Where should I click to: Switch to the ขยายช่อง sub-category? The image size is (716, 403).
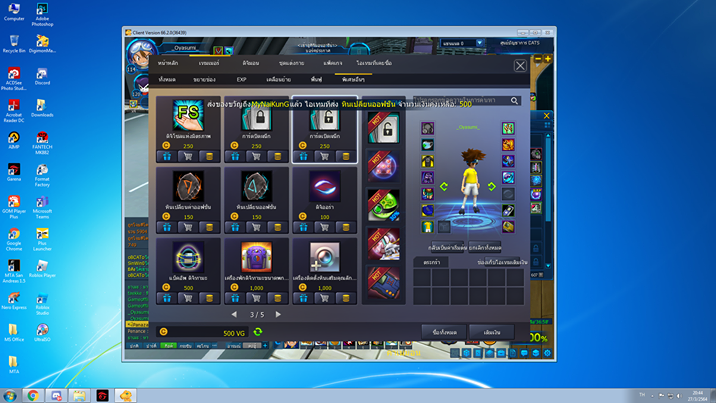coord(204,79)
